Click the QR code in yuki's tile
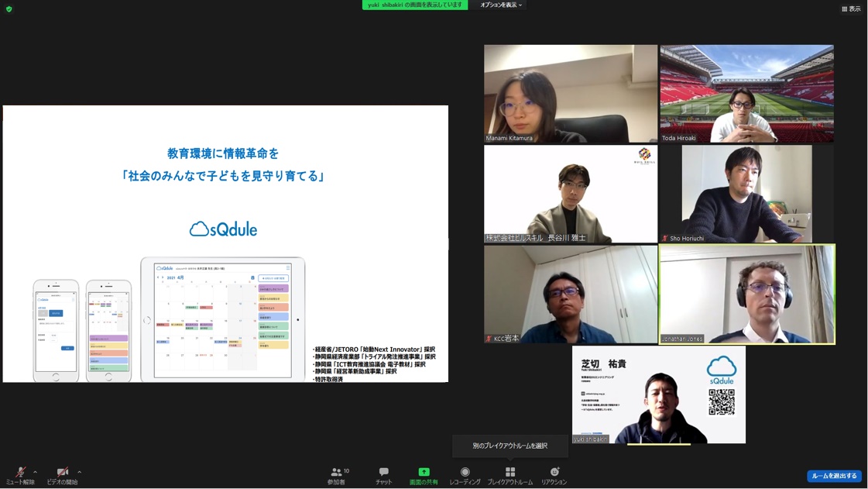Screen dimensions: 868x489 722,402
